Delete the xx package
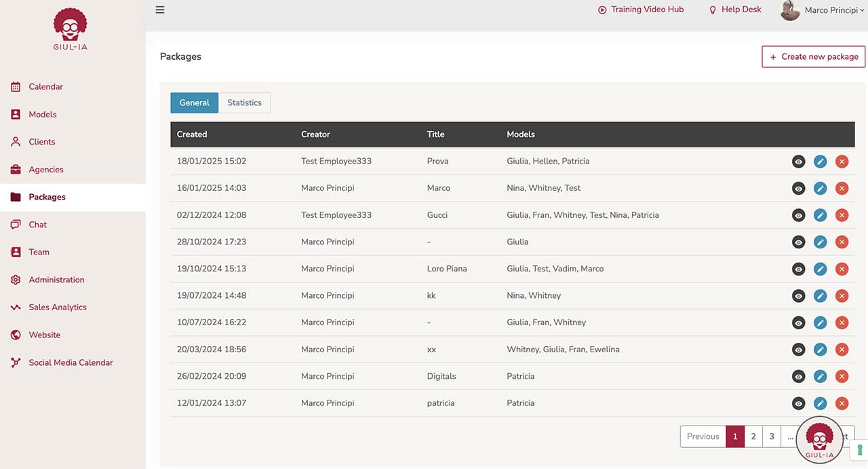Image resolution: width=868 pixels, height=469 pixels. 842,350
